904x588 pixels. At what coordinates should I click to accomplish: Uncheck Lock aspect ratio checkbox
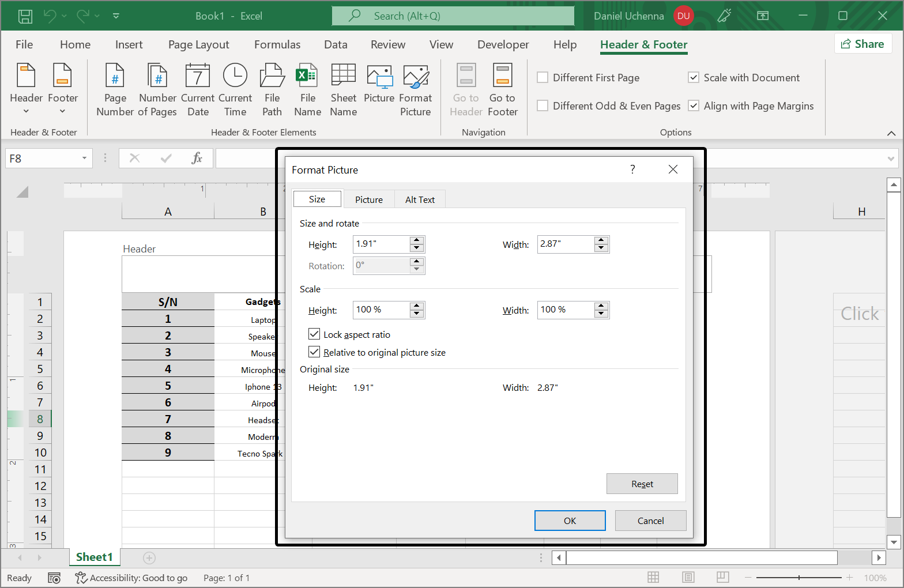(314, 334)
